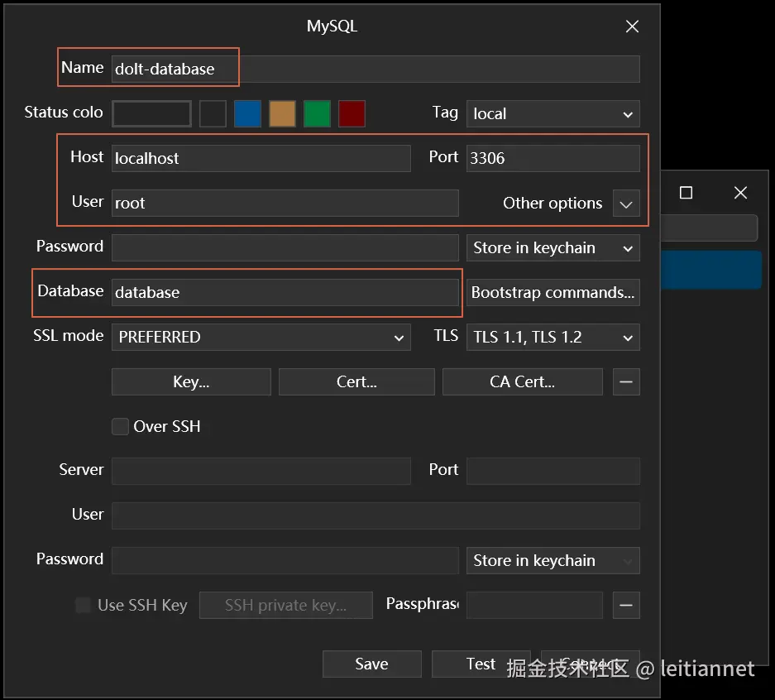Pick the blue status color

coord(247,113)
